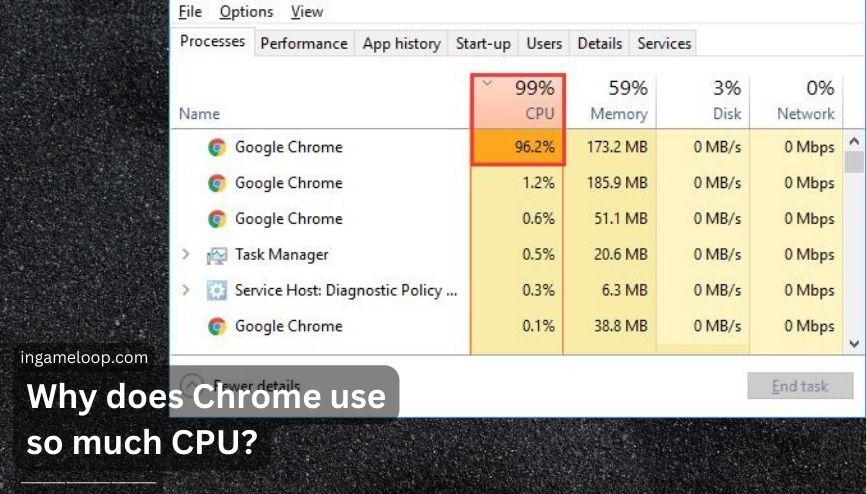
Task: Click the End task button
Action: pyautogui.click(x=800, y=386)
